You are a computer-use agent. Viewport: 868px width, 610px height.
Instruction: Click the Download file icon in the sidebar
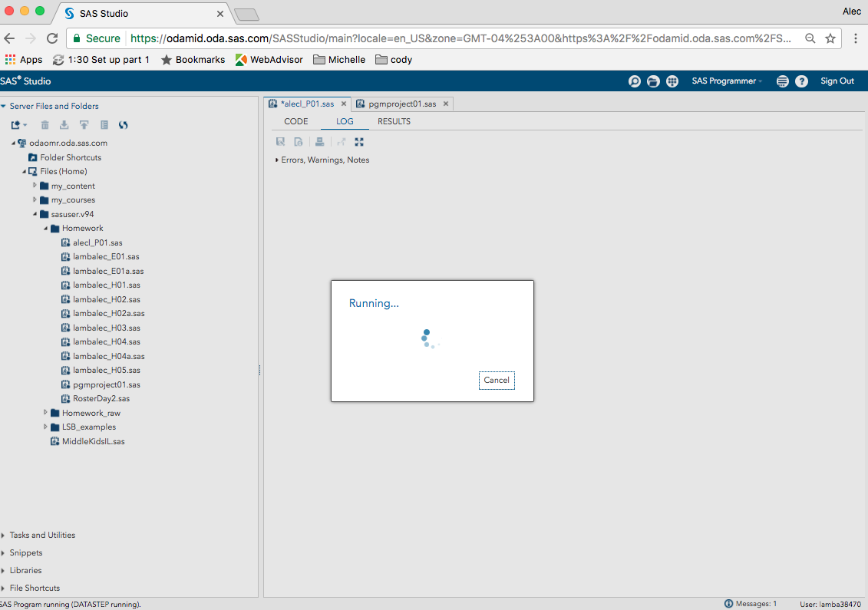(x=64, y=125)
